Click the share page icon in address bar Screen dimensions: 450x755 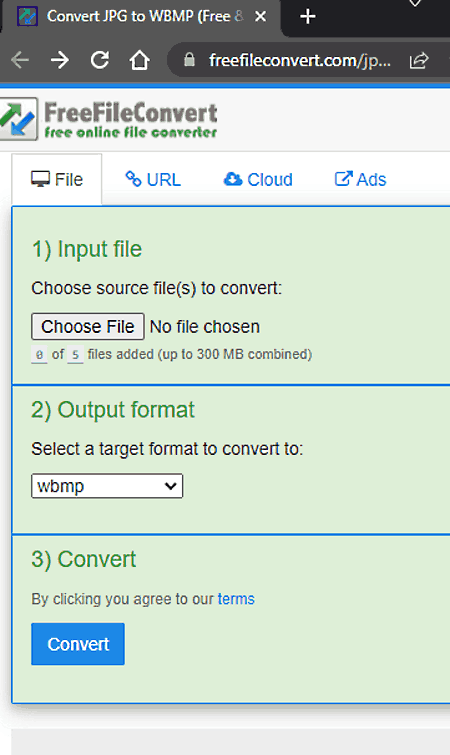[419, 61]
